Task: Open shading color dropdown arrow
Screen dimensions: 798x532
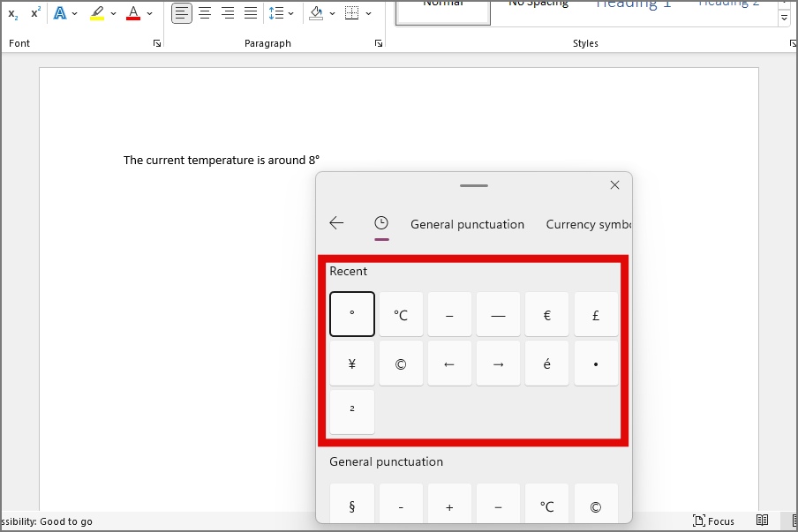Action: tap(332, 14)
